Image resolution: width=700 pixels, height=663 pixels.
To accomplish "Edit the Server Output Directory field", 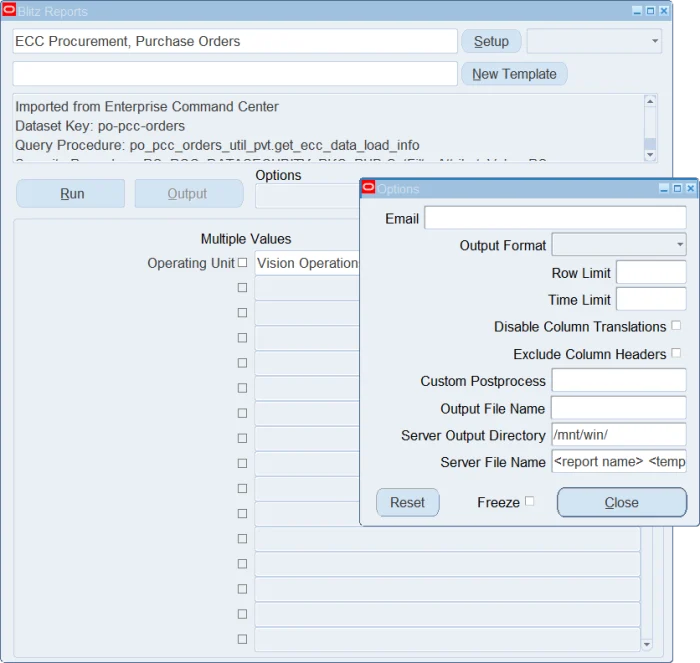I will (619, 434).
